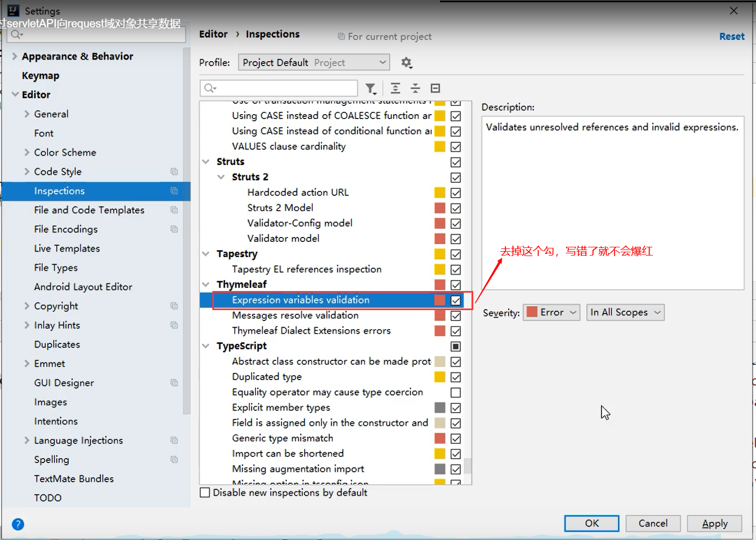
Task: Open the profile gear settings icon
Action: pyautogui.click(x=406, y=63)
